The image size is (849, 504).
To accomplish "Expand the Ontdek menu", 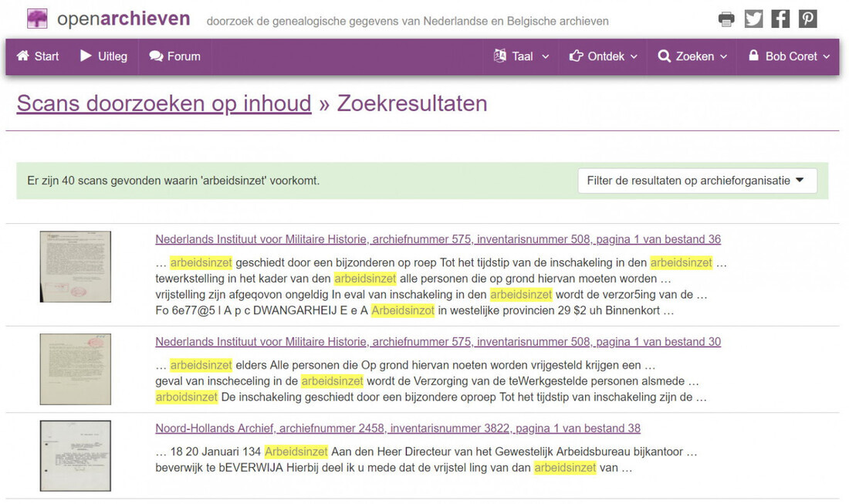I will (x=604, y=56).
